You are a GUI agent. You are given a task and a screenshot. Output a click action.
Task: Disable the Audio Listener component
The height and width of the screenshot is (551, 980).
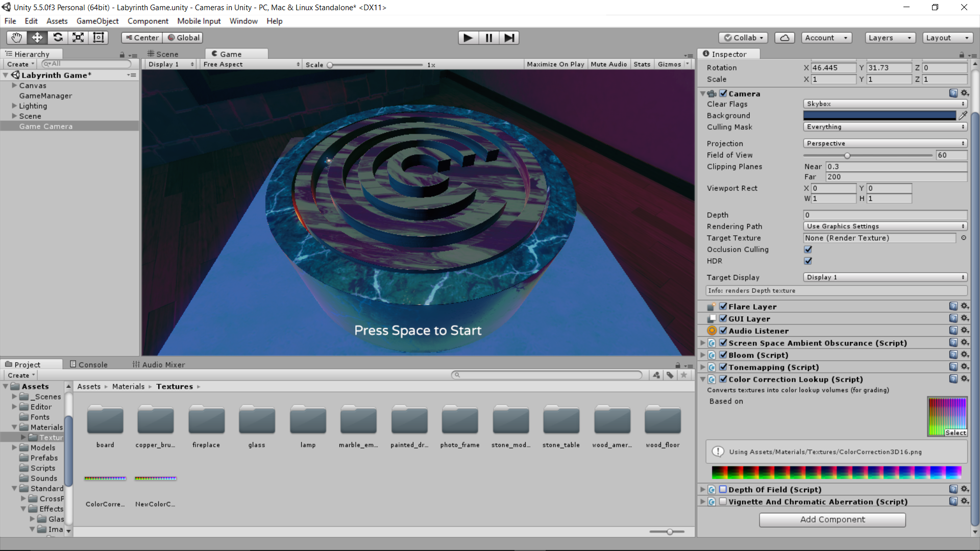pos(723,331)
